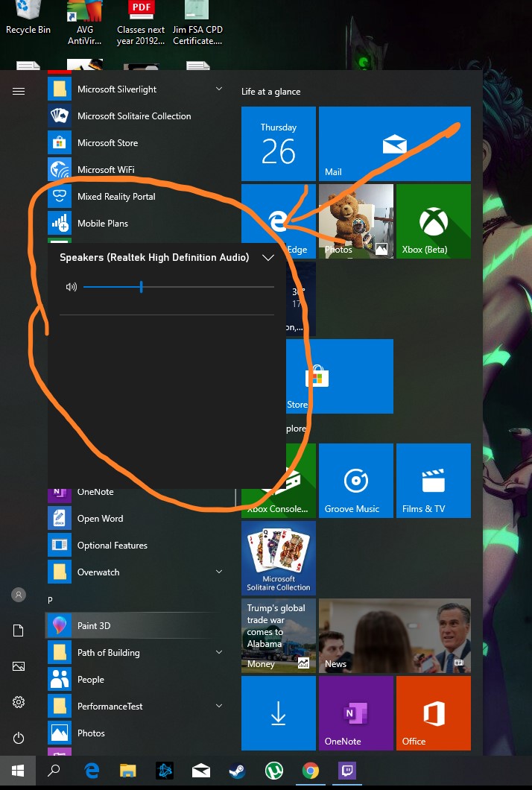532x790 pixels.
Task: Open the orange Office tile
Action: click(434, 713)
